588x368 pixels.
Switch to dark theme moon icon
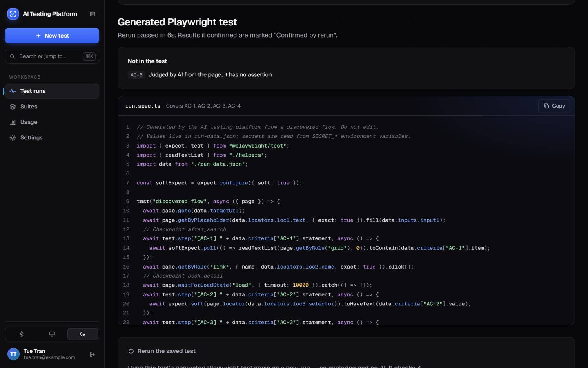82,334
